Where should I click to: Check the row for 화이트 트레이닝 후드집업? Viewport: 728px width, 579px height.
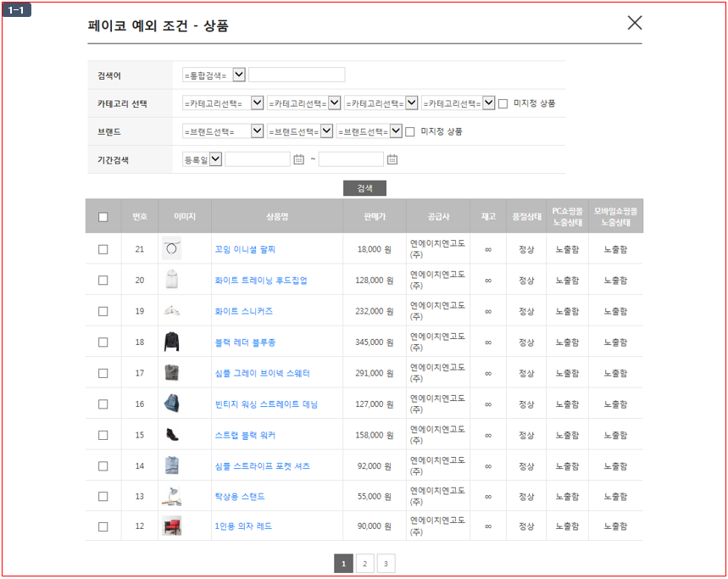pyautogui.click(x=103, y=281)
